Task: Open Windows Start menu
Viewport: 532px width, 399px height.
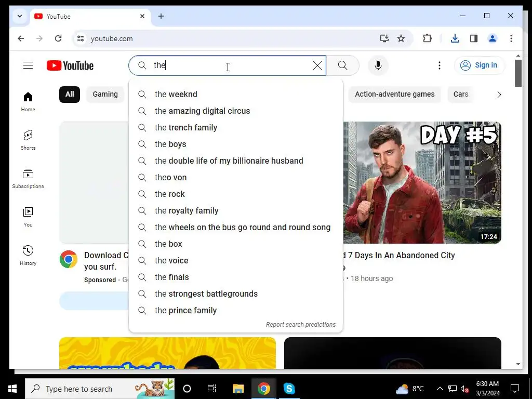Action: [x=12, y=389]
